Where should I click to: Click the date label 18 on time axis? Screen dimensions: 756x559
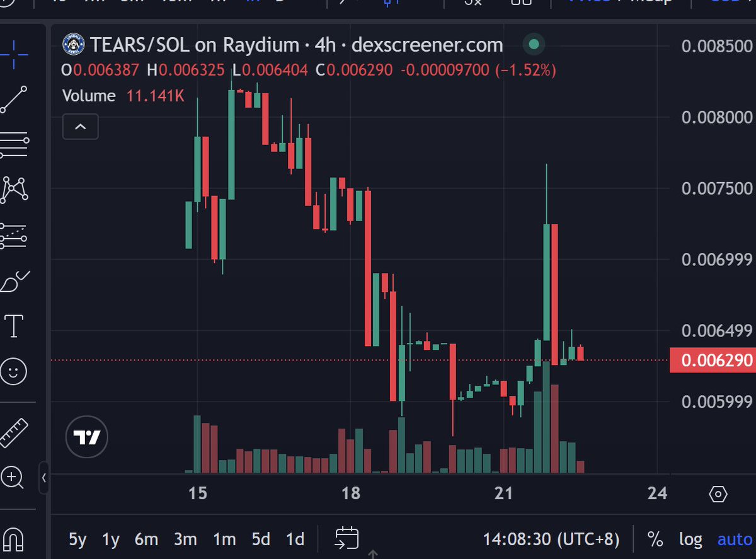tap(350, 493)
